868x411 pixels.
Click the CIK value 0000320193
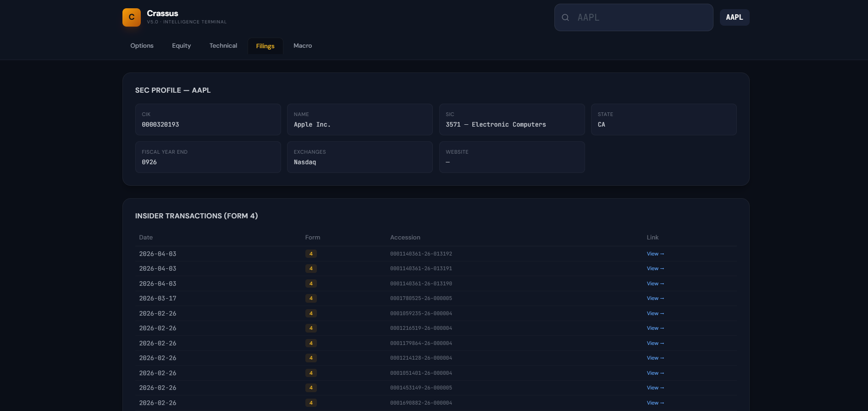click(160, 125)
